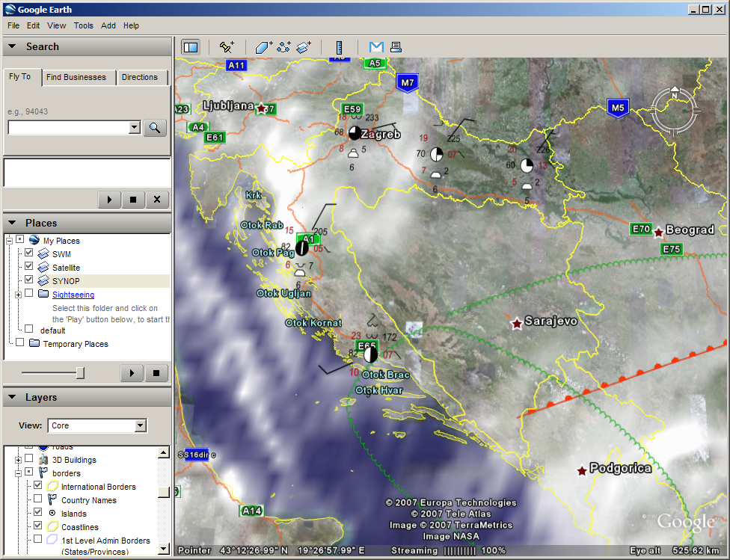Screen dimensions: 730x560
Task: Stop the search results tour
Action: click(133, 200)
